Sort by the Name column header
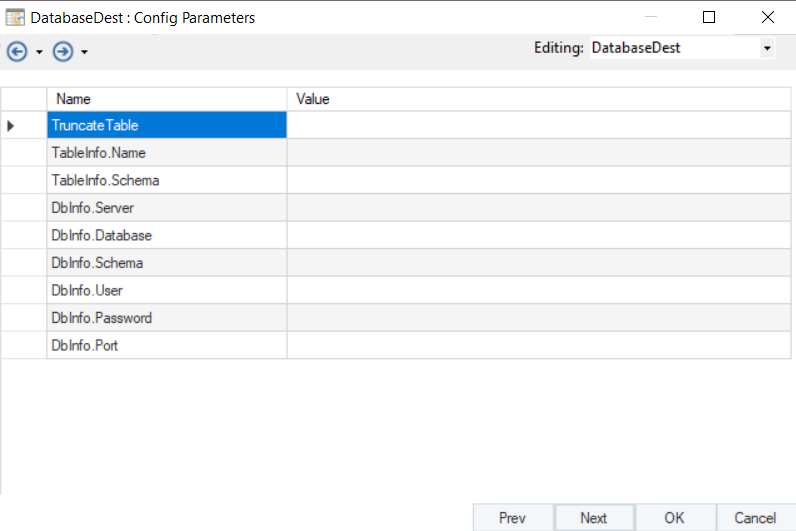The height and width of the screenshot is (531, 796). tap(167, 99)
